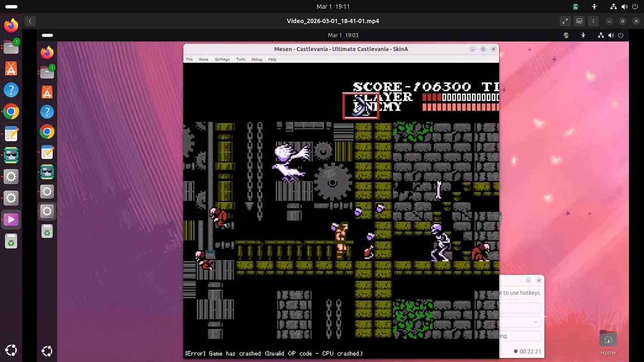Click the 'SCORE-706300' text in the game
Viewport: 644px width, 362px height.
click(412, 86)
